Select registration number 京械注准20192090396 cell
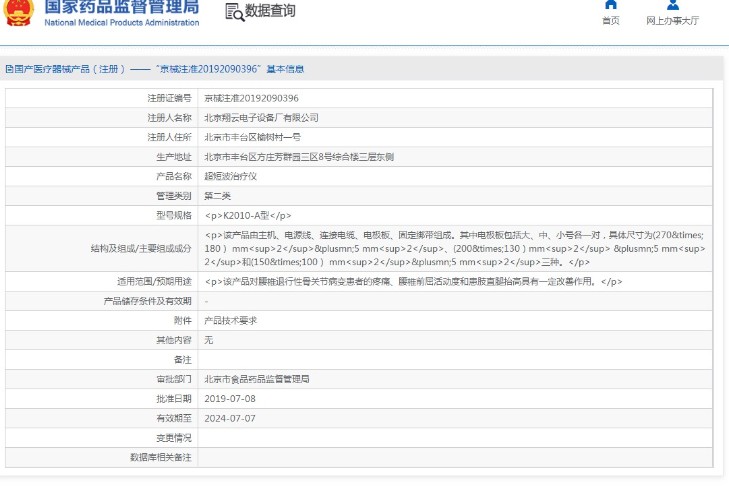 tap(252, 98)
